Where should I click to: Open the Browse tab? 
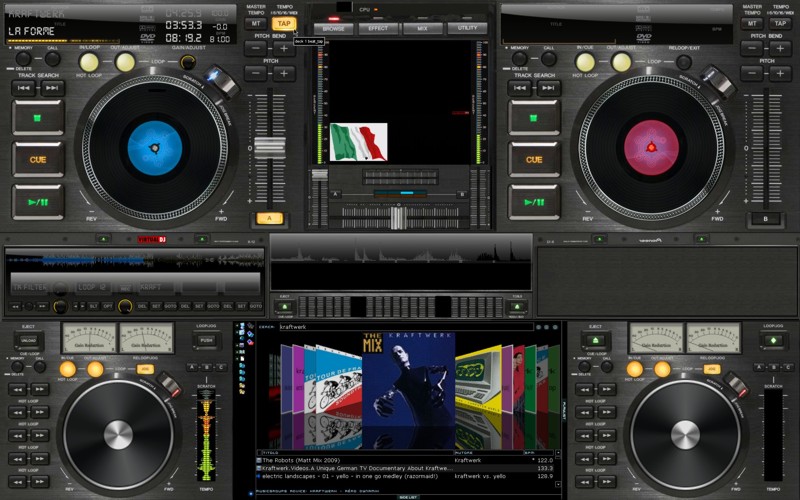[334, 29]
